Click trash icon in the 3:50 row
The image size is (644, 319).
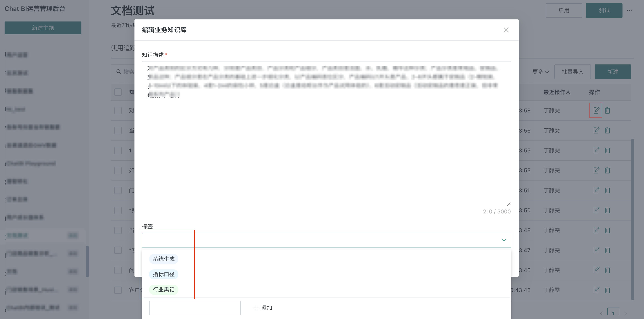607,210
